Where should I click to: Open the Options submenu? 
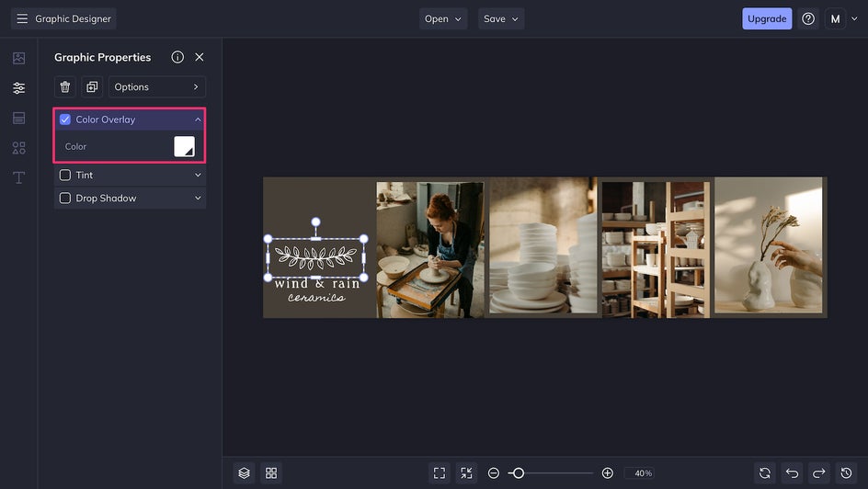[157, 86]
